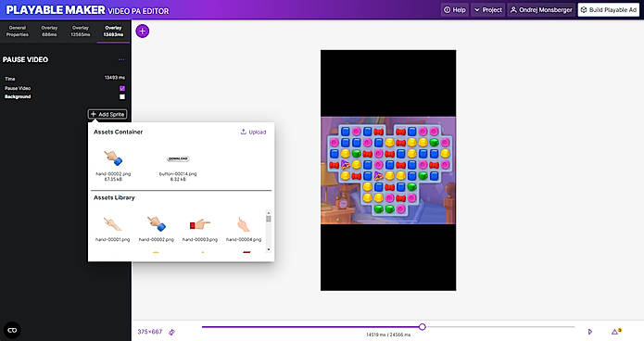Click the round logo icon in bottom-left corner
Viewport: 644px width, 341px height.
point(12,330)
